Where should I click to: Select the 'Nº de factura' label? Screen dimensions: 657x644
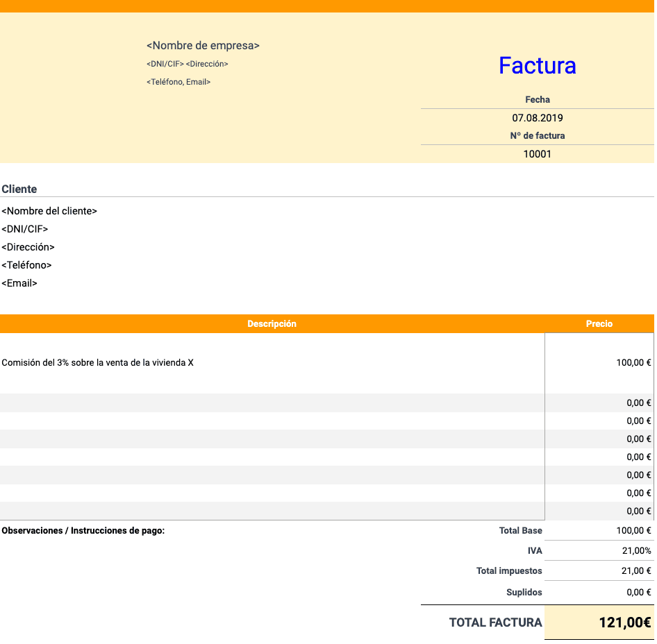[x=537, y=135]
